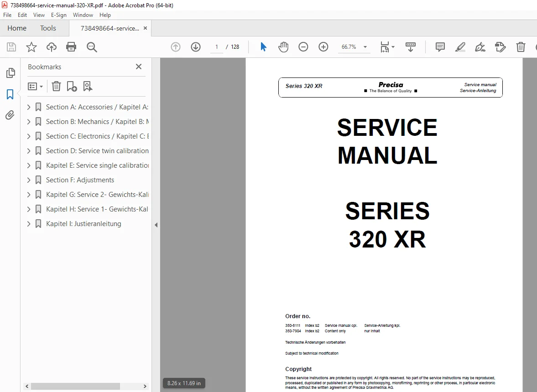Viewport: 537px width, 392px height.
Task: Add new bookmark icon
Action: pos(72,86)
